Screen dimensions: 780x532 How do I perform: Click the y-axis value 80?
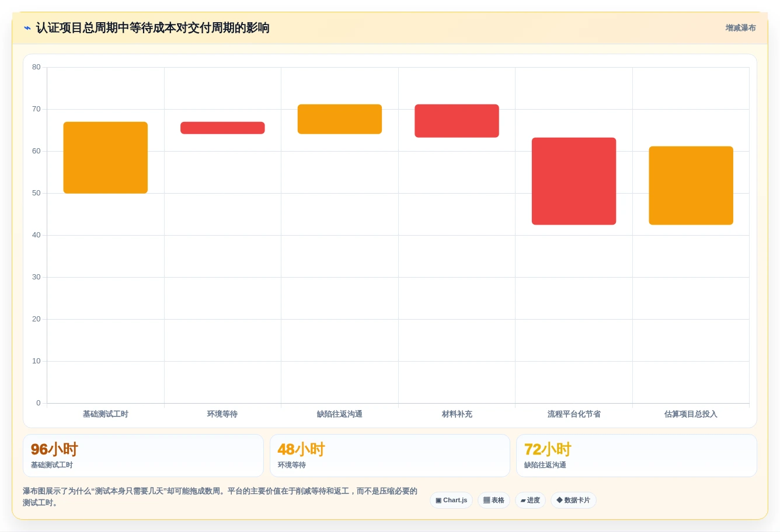[36, 67]
